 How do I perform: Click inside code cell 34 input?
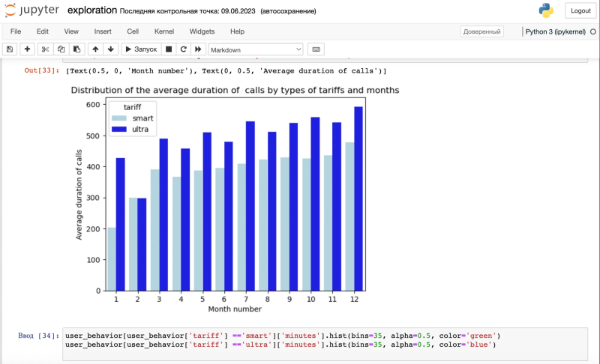(325, 344)
